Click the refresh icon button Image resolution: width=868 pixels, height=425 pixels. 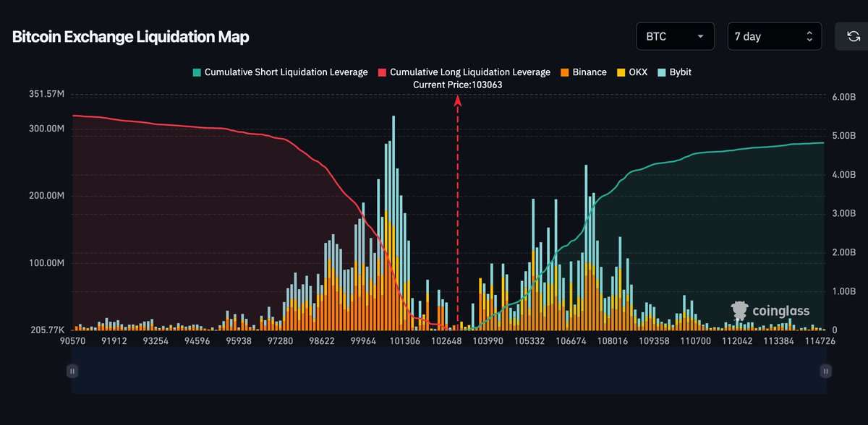coord(851,36)
